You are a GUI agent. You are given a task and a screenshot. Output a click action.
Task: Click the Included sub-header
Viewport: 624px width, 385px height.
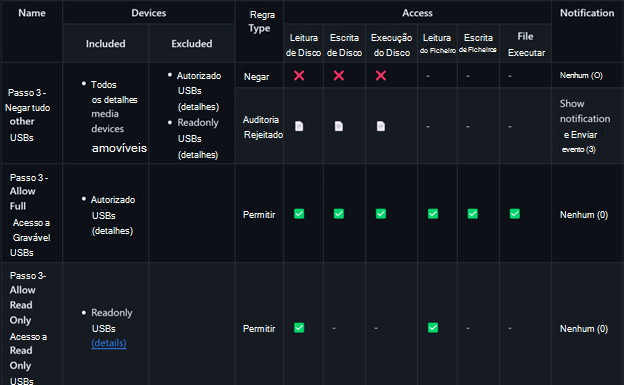point(105,43)
